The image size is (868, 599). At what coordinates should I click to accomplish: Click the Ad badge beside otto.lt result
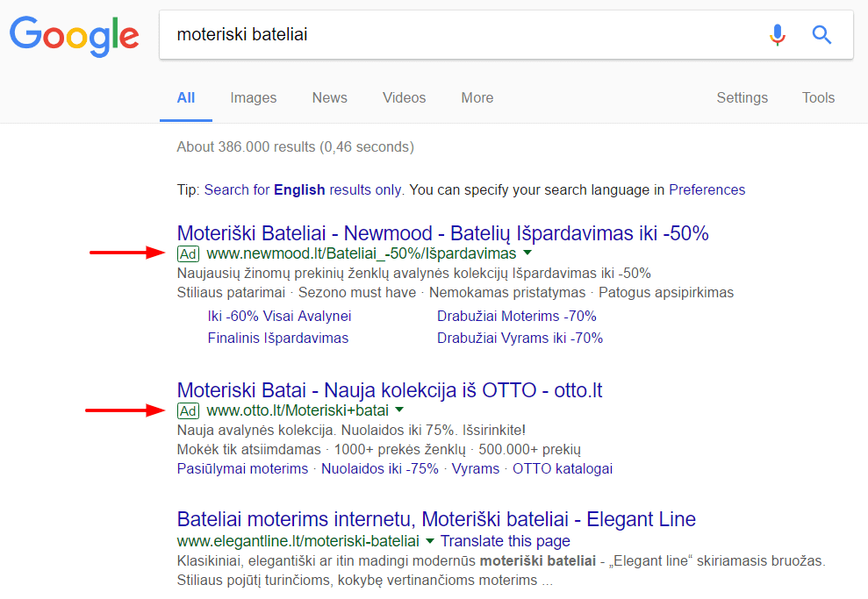(188, 410)
